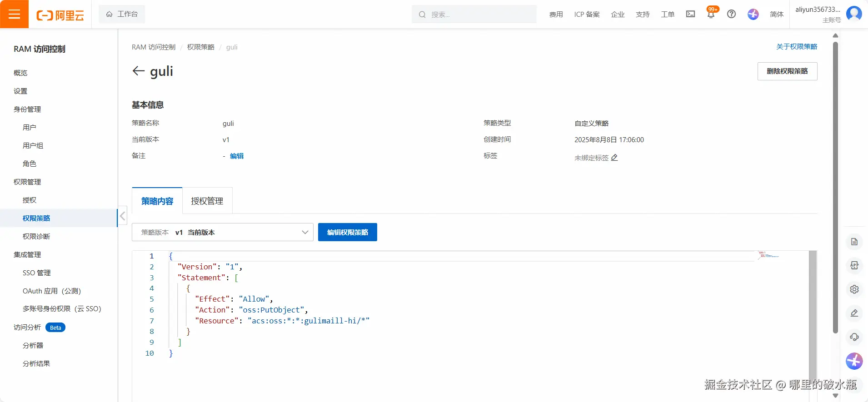The image size is (868, 402).
Task: Switch to the 授权管理 tab
Action: (x=207, y=201)
